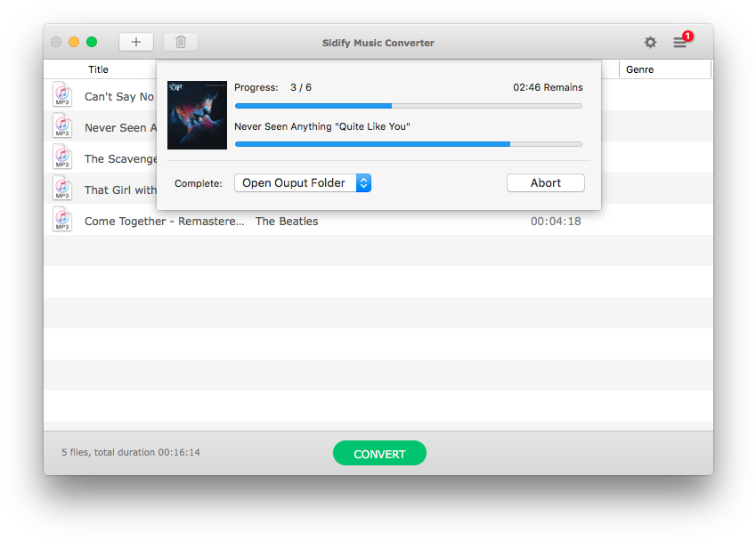Click the trash icon to delete tracks

(181, 42)
